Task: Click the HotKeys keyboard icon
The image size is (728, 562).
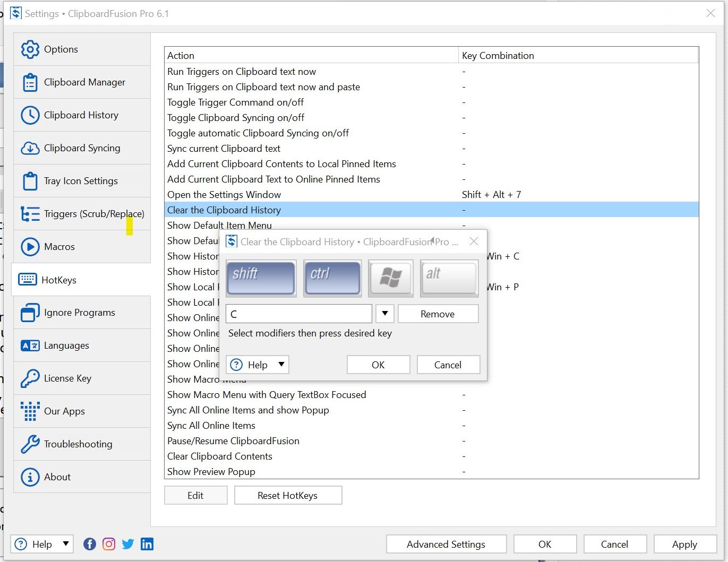Action: (x=28, y=280)
